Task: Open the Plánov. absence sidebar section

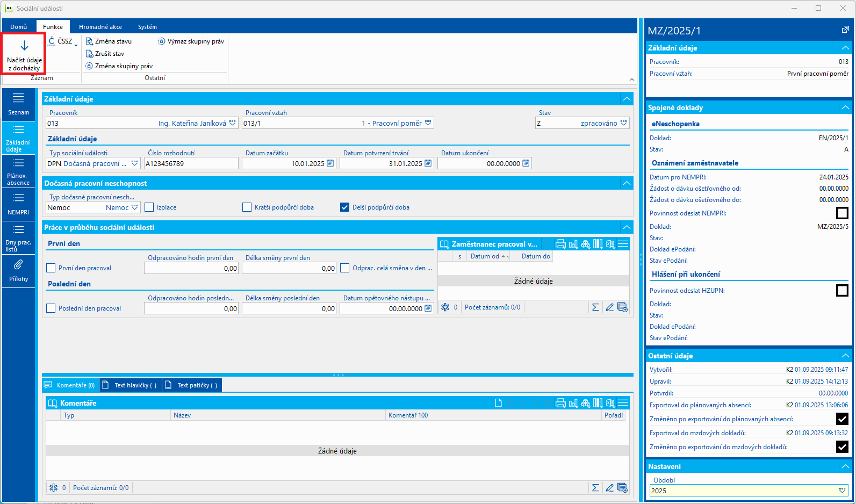Action: [18, 171]
